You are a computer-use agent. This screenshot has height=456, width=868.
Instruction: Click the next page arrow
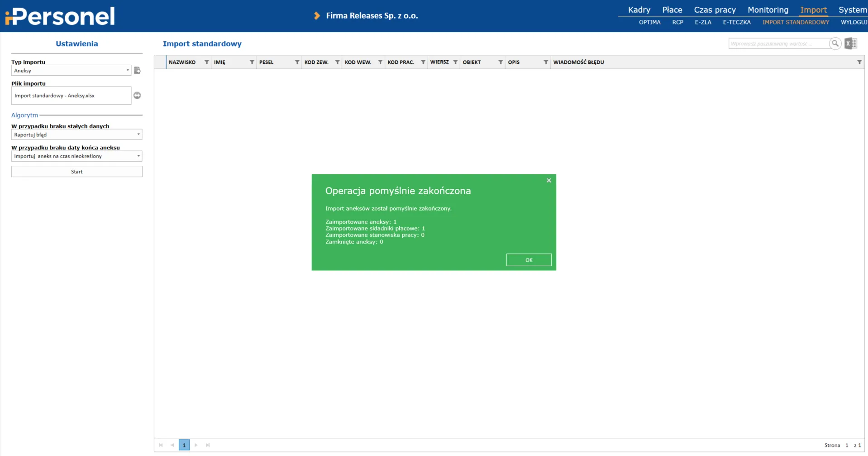196,445
